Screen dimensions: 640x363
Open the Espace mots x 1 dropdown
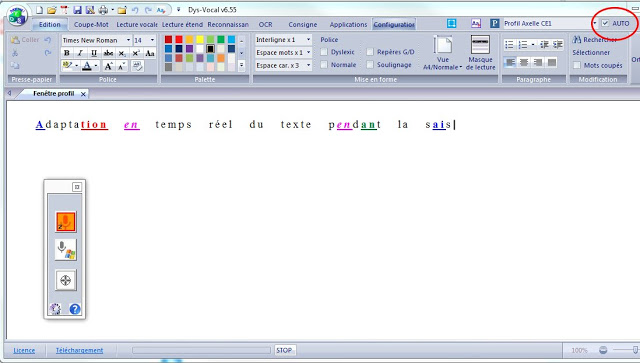point(309,52)
